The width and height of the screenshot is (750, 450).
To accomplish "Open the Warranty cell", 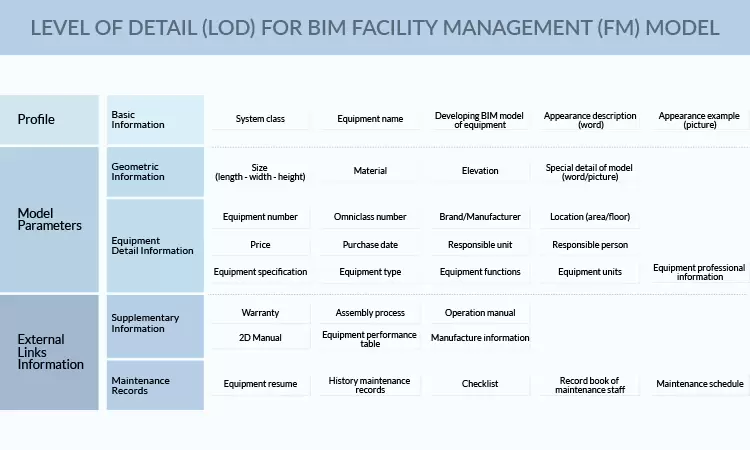I will (x=260, y=313).
